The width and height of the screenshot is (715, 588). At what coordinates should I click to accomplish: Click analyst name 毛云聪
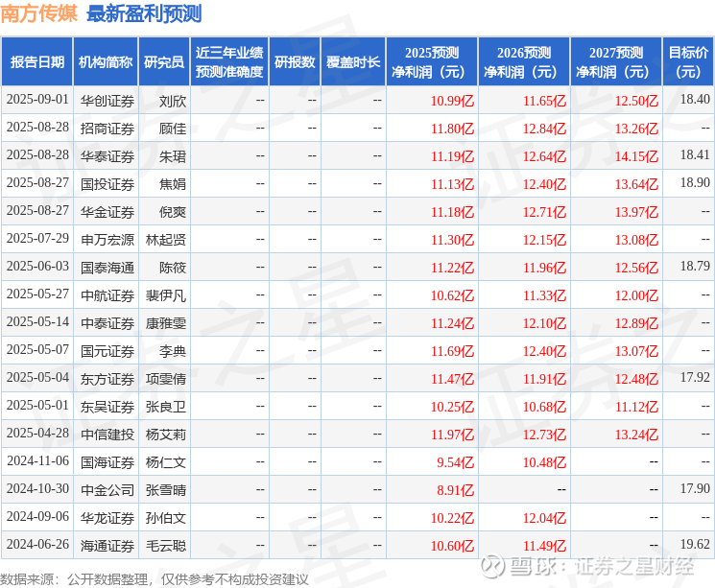[x=165, y=546]
